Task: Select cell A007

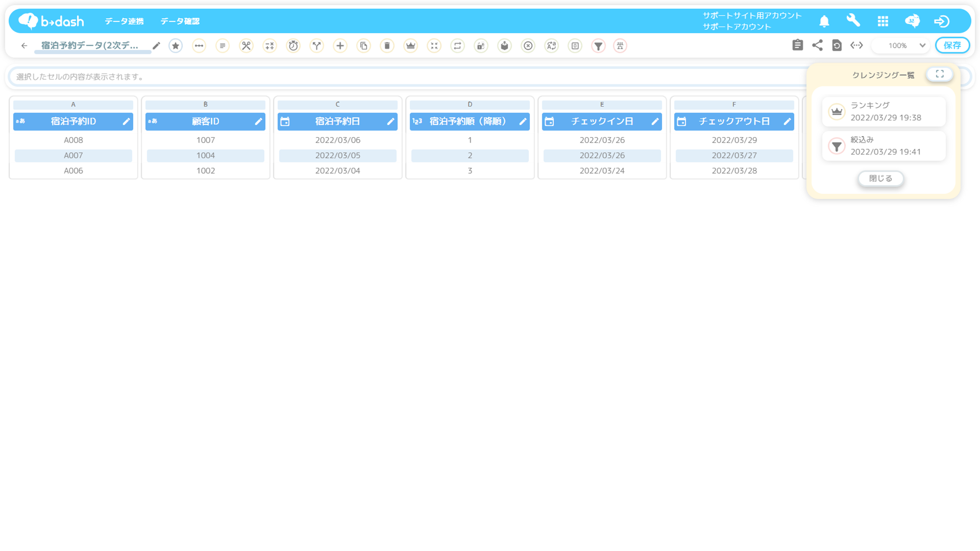Action: (x=73, y=156)
